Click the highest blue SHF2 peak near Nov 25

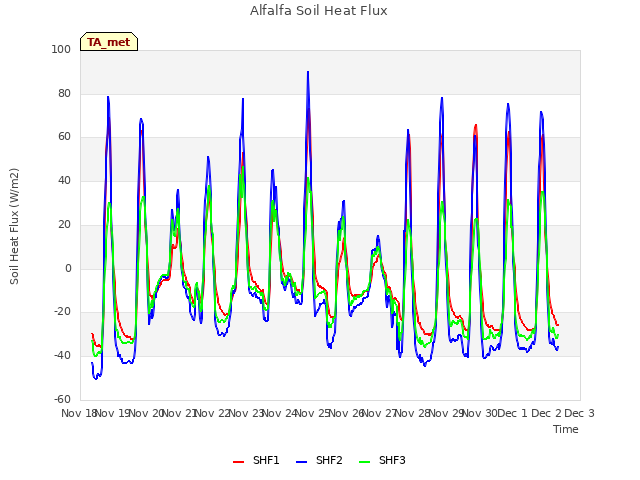coord(308,72)
